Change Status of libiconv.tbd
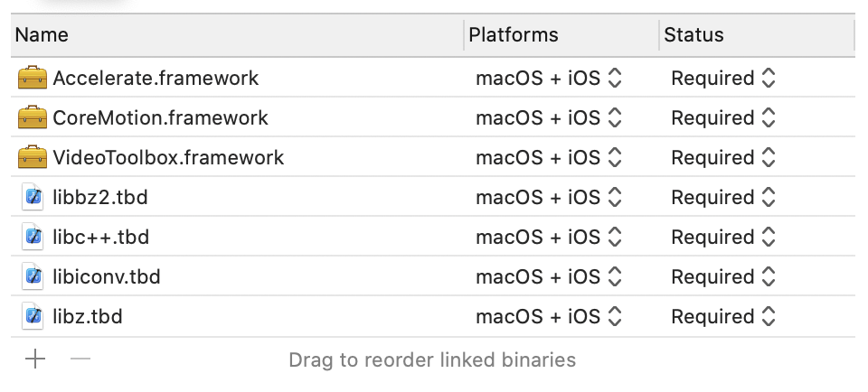This screenshot has height=392, width=868. pyautogui.click(x=723, y=277)
